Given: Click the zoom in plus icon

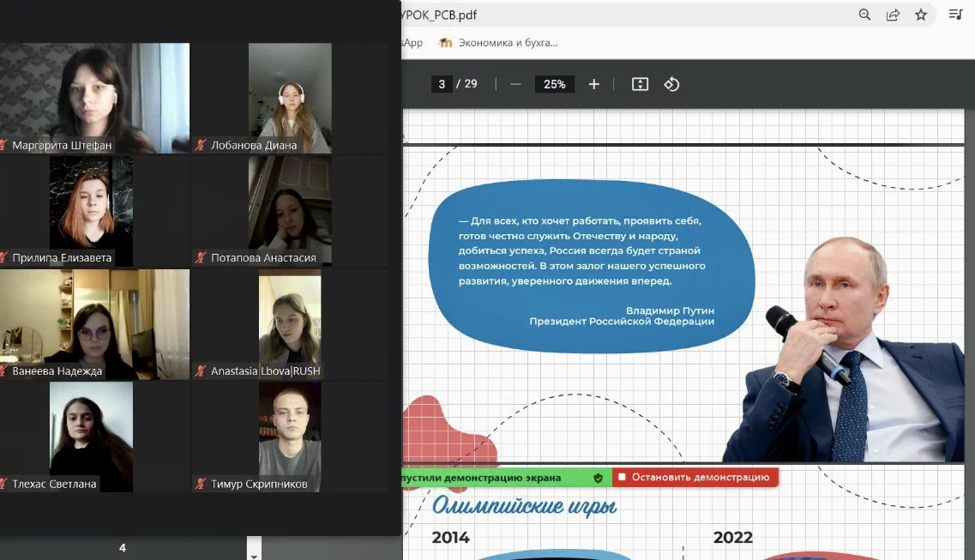Looking at the screenshot, I should [593, 85].
